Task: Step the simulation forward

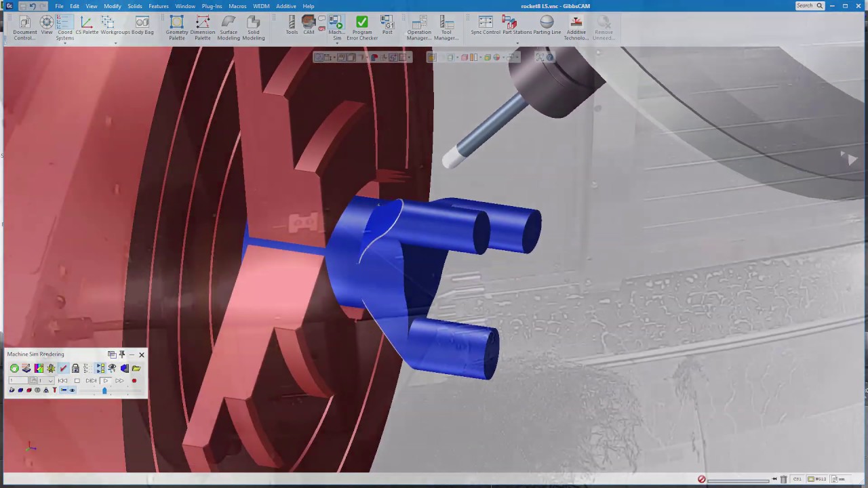Action: click(91, 380)
